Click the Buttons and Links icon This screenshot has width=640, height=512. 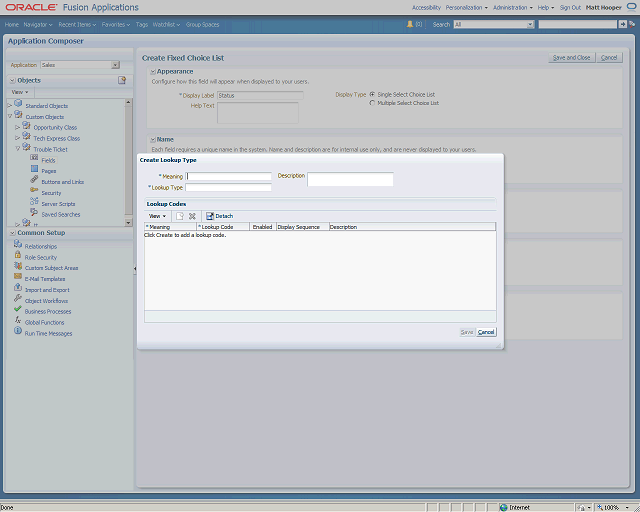coord(34,180)
